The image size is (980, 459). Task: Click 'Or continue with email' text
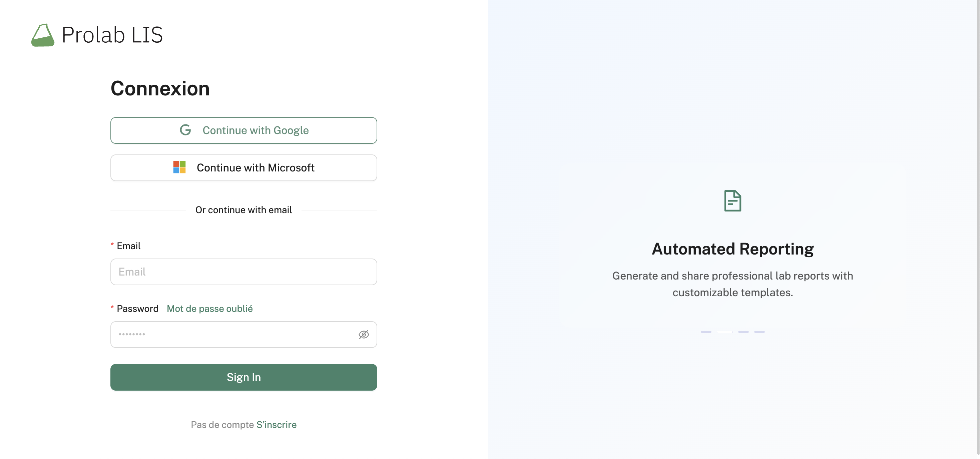(243, 210)
